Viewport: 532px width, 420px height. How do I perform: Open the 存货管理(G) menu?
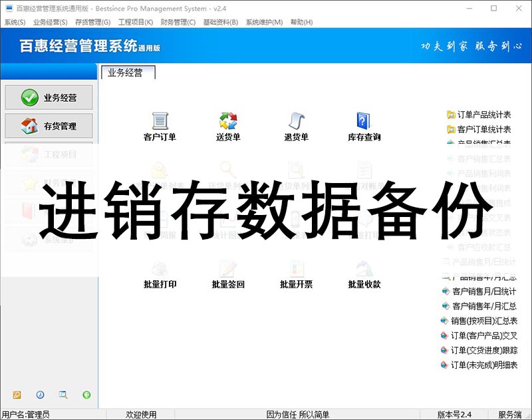pos(92,22)
